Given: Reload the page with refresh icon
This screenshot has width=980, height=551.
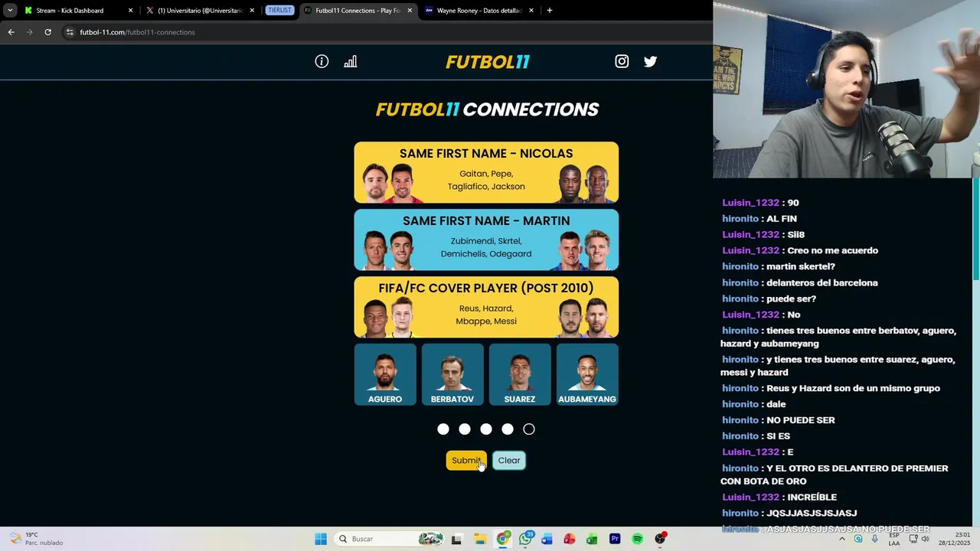Looking at the screenshot, I should click(x=47, y=32).
